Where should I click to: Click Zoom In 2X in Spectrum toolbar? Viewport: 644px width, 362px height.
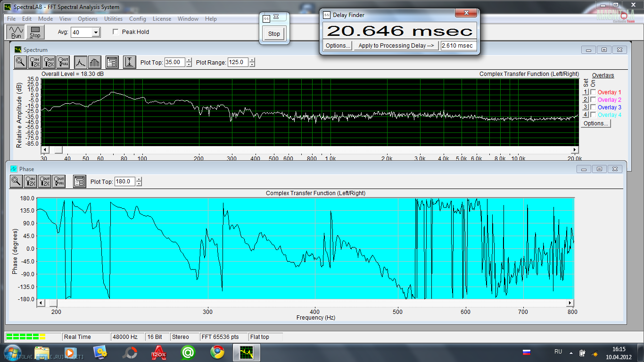pos(35,62)
